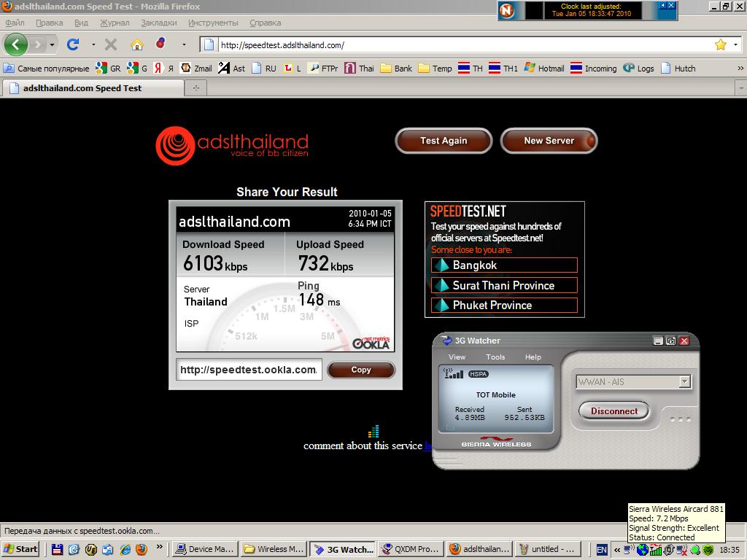Open the Яндекс 'Я' bookmark

tap(163, 68)
